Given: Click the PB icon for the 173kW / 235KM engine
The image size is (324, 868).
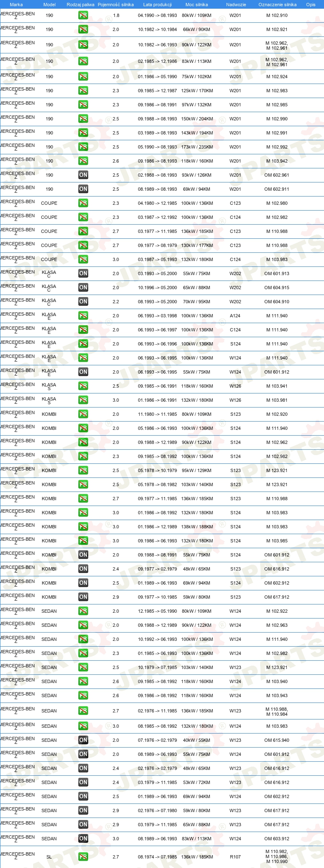Looking at the screenshot, I should [x=83, y=147].
